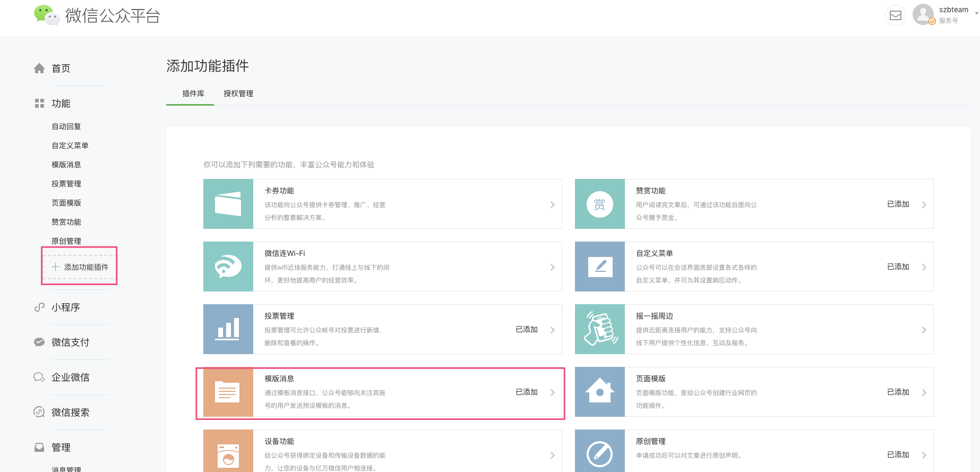Open 赞赏功能 in sidebar menu

tap(66, 222)
